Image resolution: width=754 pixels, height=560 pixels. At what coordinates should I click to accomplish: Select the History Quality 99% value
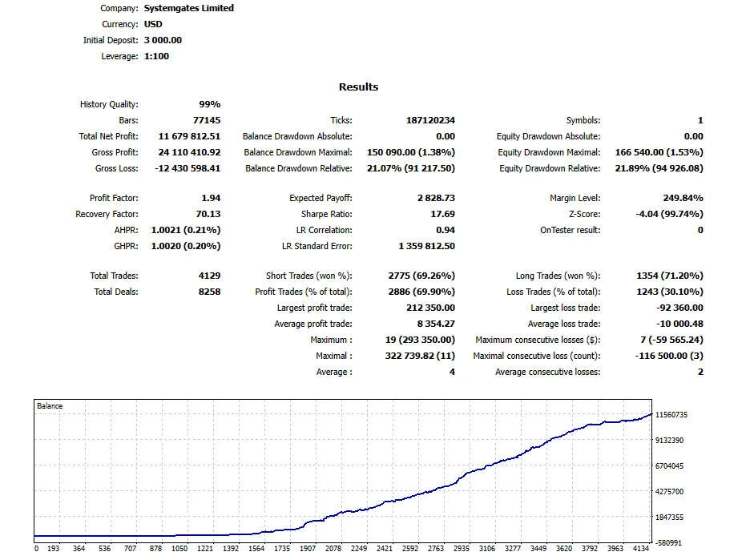pyautogui.click(x=209, y=104)
